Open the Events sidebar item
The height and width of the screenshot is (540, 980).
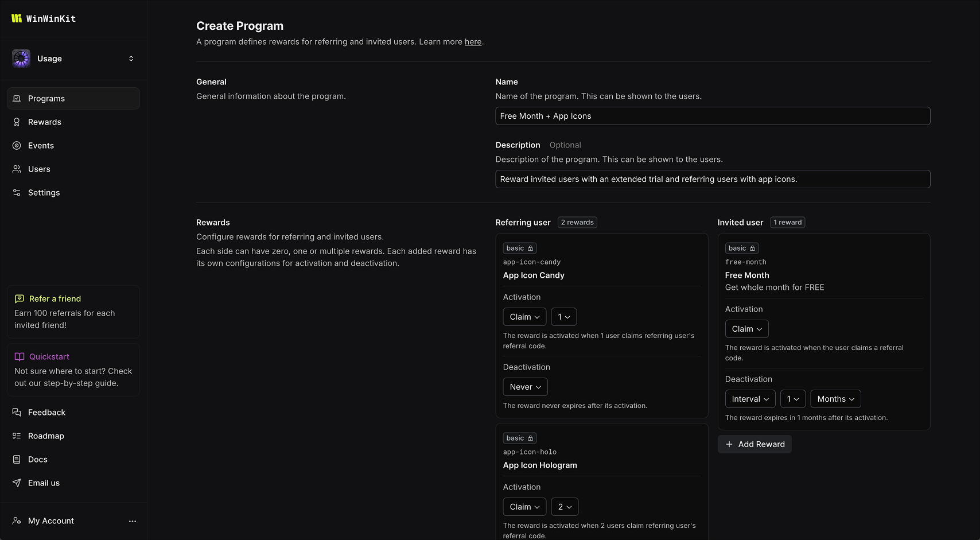click(x=41, y=146)
